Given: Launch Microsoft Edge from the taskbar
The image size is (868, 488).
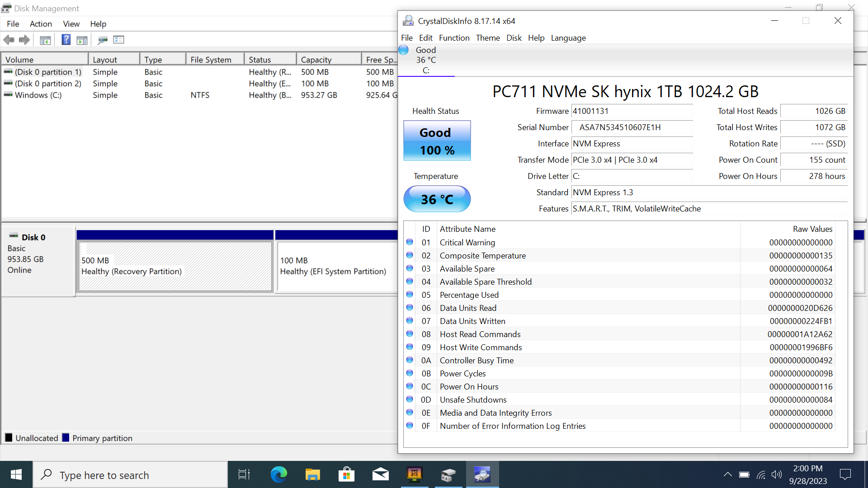Looking at the screenshot, I should (278, 474).
